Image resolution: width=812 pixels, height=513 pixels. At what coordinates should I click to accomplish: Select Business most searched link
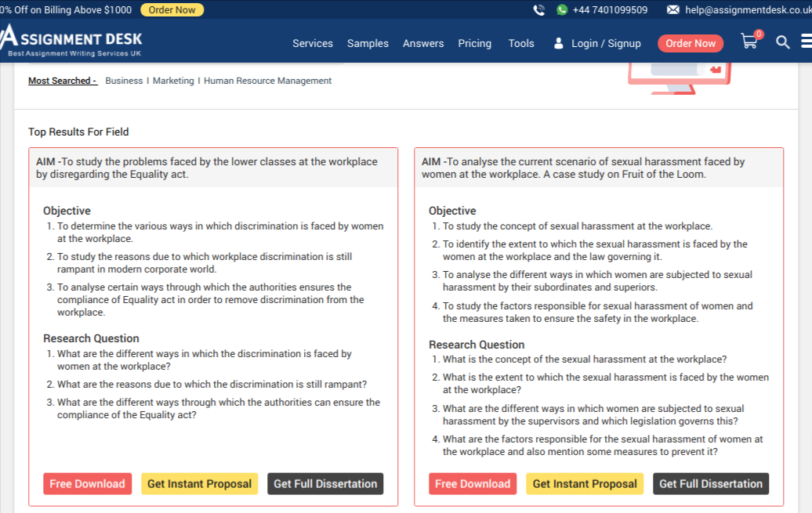pos(124,81)
